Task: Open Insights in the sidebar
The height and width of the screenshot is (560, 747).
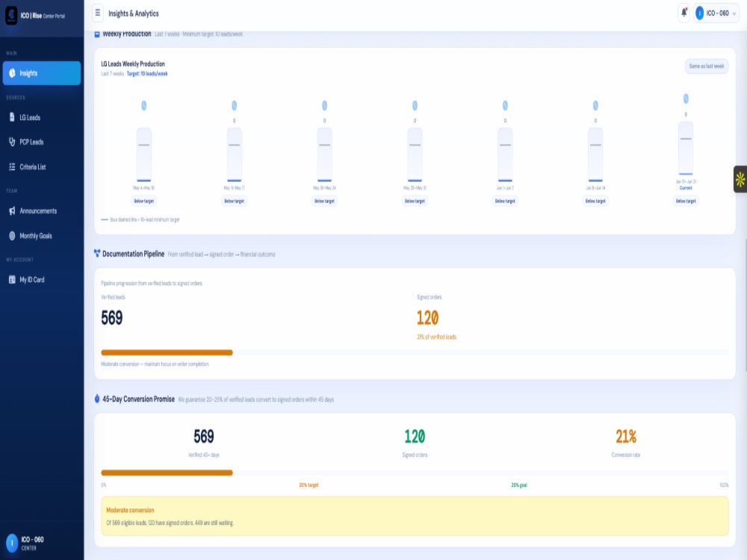Action: point(42,73)
